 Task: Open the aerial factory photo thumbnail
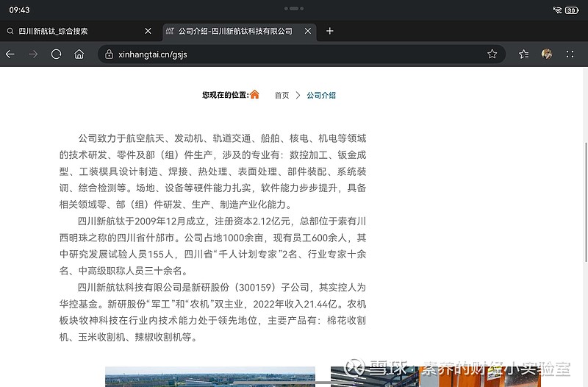tap(210, 377)
